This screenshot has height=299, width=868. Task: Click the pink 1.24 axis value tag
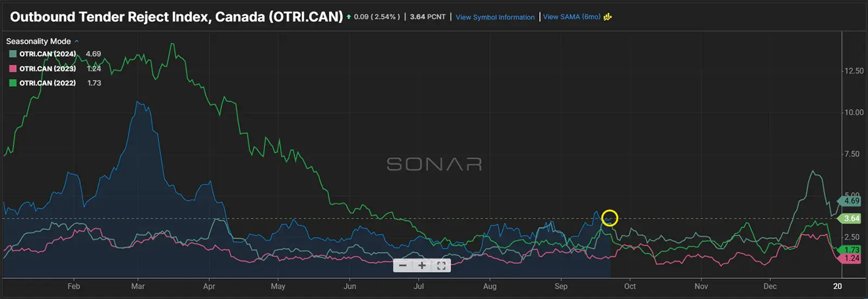(x=851, y=258)
